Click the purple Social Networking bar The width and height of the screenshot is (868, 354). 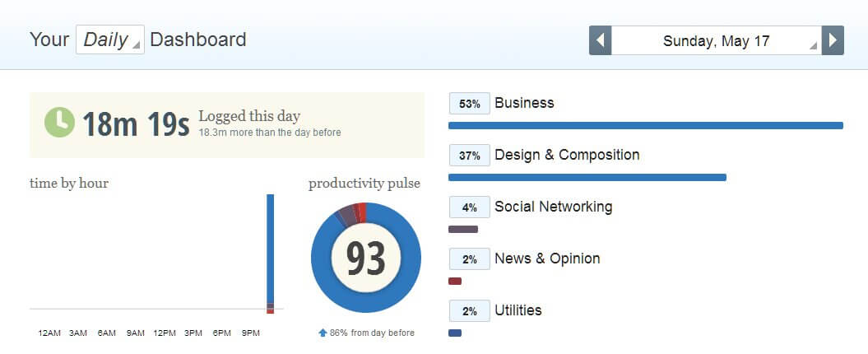coord(462,229)
